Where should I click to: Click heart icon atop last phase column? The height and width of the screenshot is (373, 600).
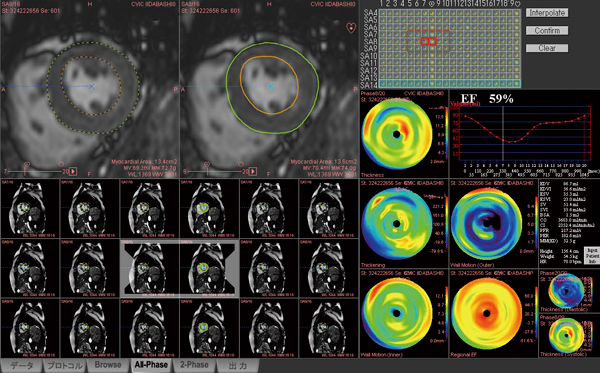click(x=517, y=4)
